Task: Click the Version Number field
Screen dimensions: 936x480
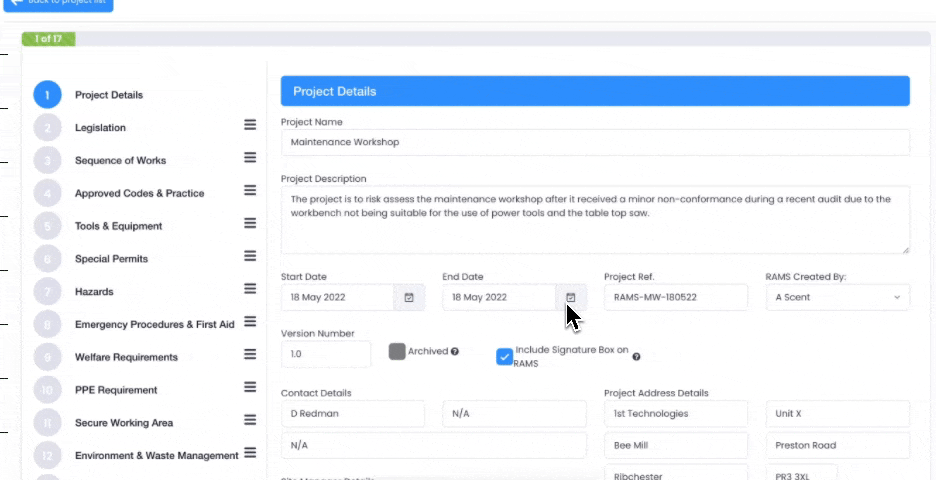Action: coord(326,354)
